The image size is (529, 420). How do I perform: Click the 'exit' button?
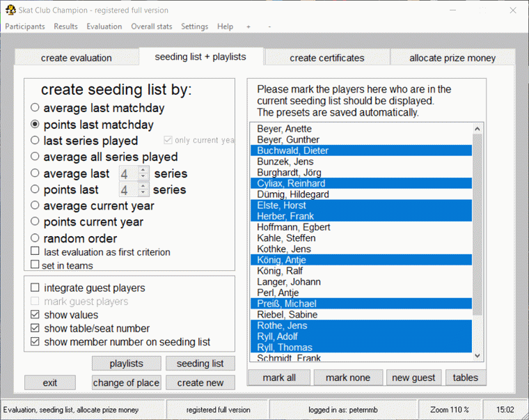[x=50, y=382]
